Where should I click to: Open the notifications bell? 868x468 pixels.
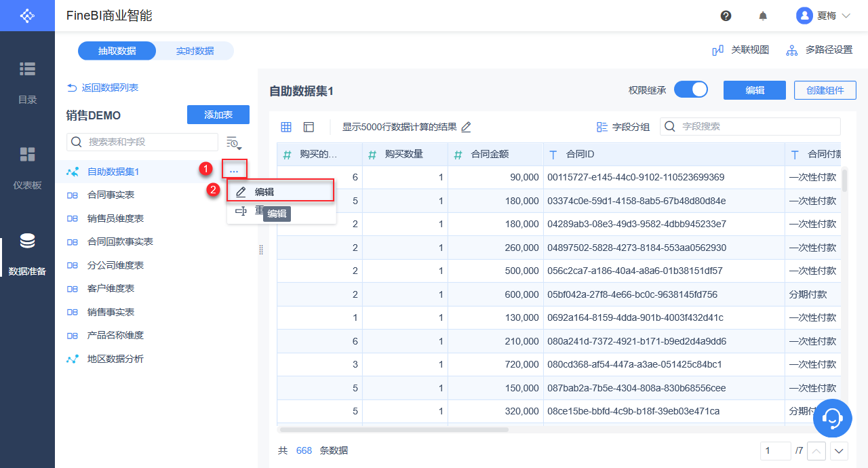coord(763,16)
